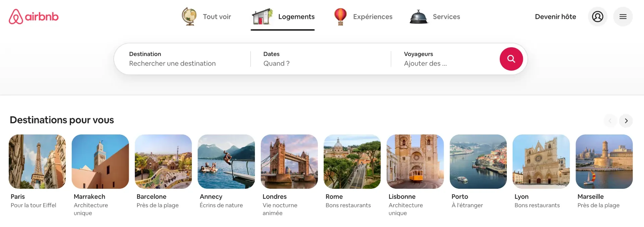This screenshot has width=644, height=227.
Task: Open the Dates picker field
Action: (x=321, y=59)
